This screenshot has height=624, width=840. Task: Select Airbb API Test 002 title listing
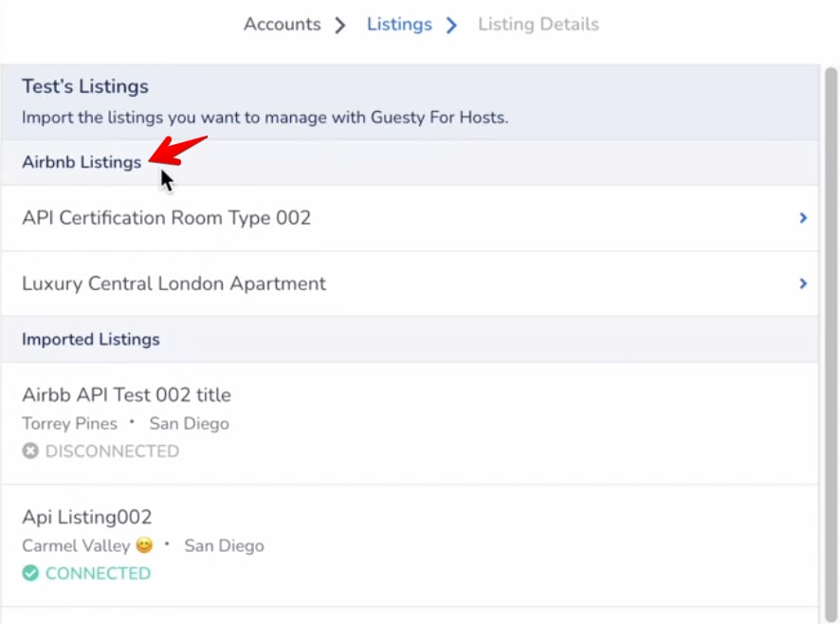[410, 424]
